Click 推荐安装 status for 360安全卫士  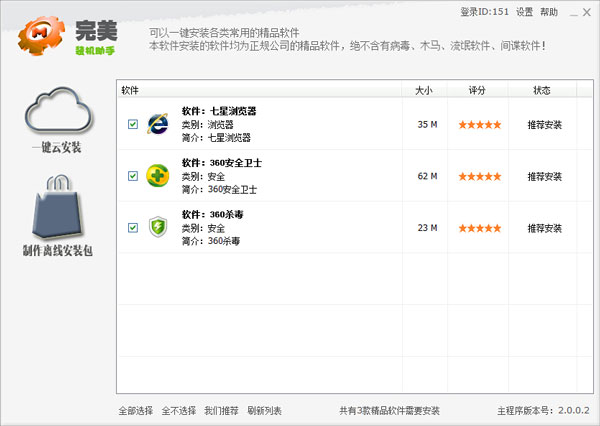click(545, 176)
